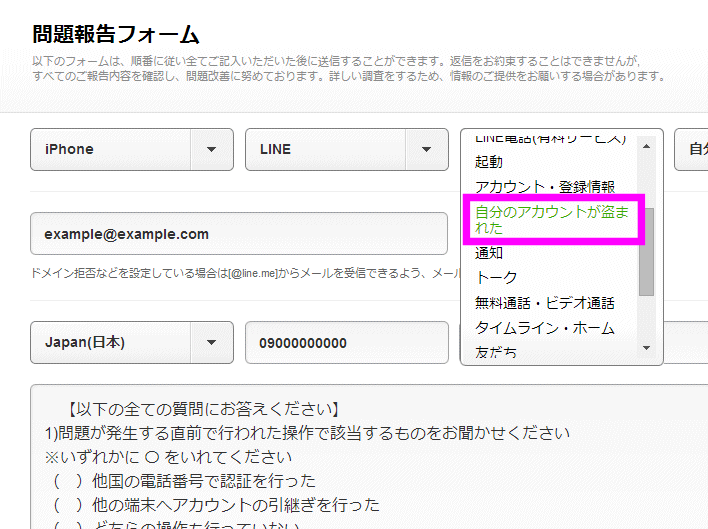Choose the highlighted 自分のアカウントが盗まれた option

tap(554, 220)
